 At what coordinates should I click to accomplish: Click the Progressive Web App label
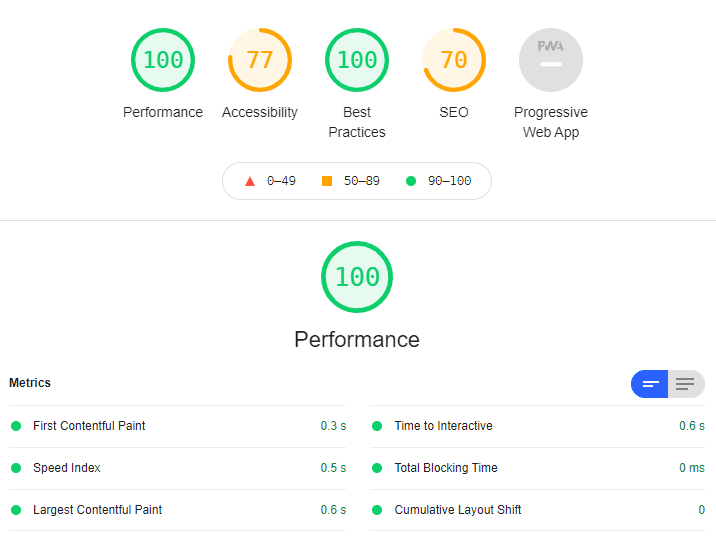click(551, 122)
